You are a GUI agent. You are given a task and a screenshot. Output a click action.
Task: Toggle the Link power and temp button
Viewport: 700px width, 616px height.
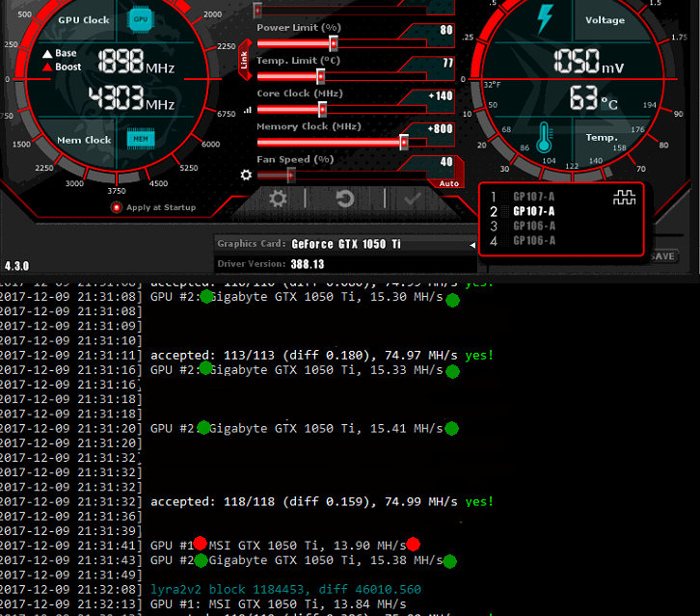pos(244,60)
